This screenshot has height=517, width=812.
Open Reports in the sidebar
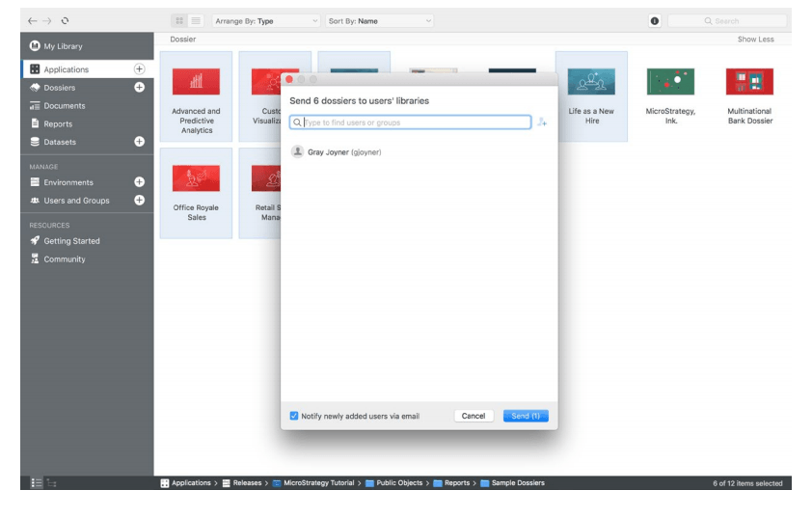58,123
